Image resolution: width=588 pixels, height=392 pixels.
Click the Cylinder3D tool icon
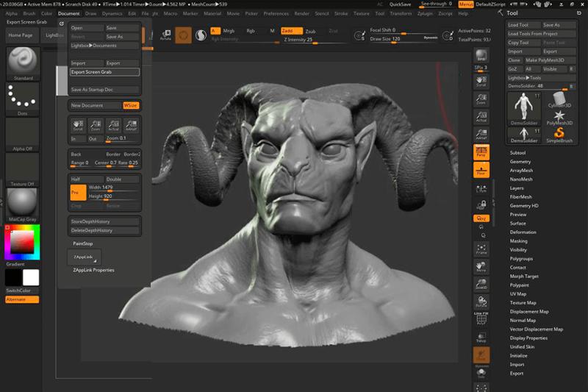click(x=559, y=100)
